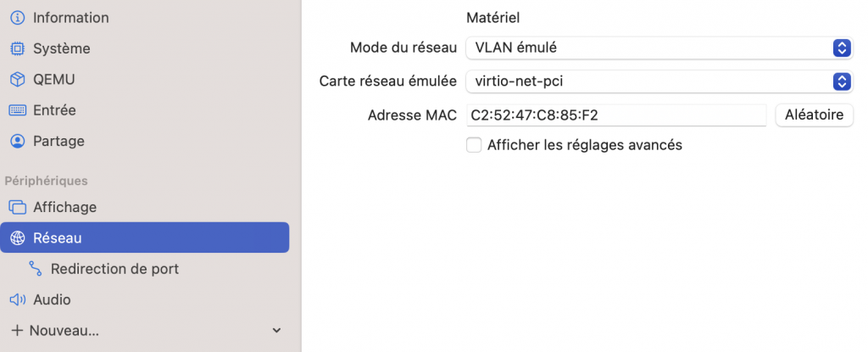Click the Audio speaker icon

click(17, 299)
